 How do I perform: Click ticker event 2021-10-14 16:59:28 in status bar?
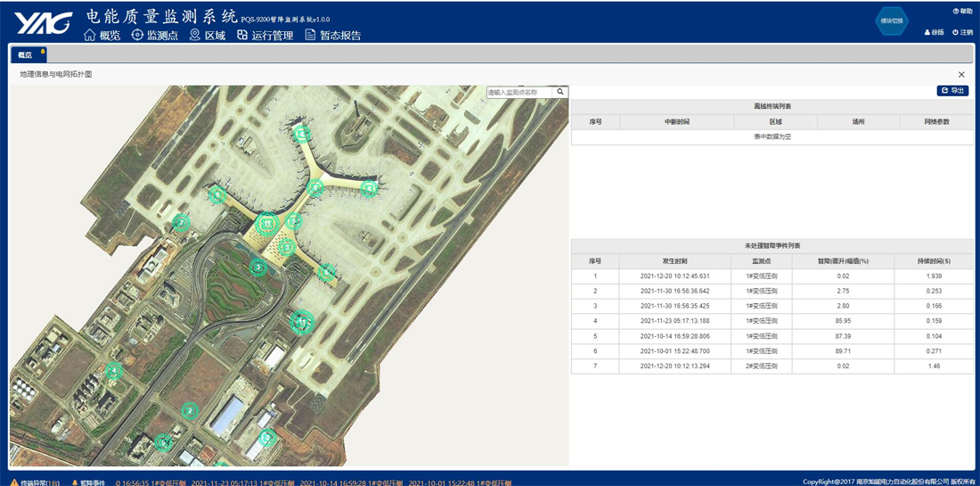point(351,482)
